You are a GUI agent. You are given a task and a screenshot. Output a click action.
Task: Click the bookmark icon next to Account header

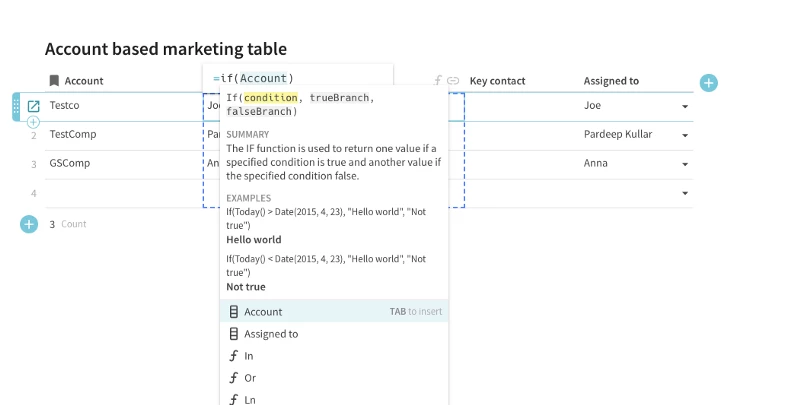point(54,81)
